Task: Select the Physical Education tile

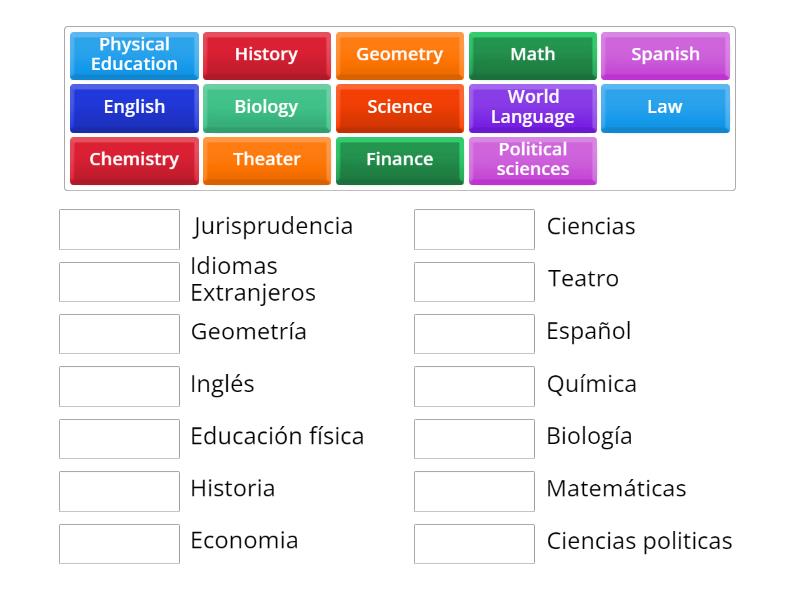Action: [x=134, y=55]
